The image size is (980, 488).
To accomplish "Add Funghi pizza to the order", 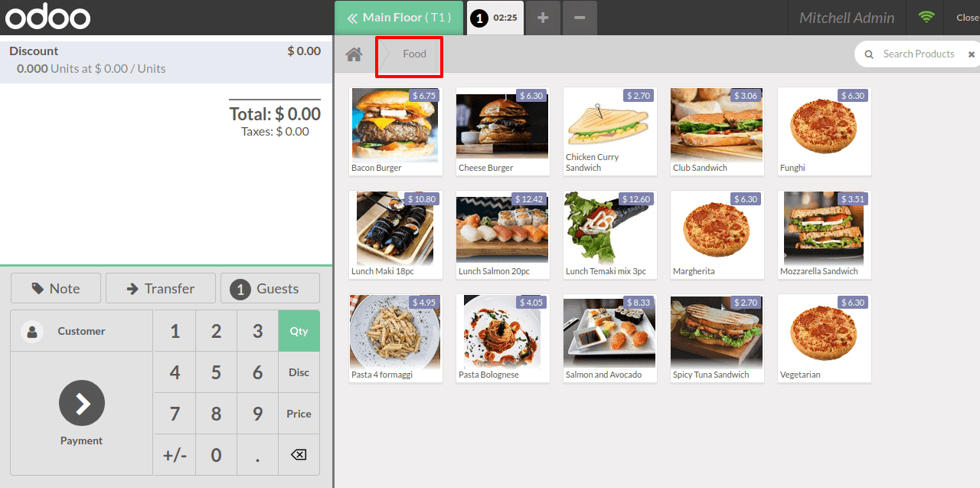I will coord(825,132).
